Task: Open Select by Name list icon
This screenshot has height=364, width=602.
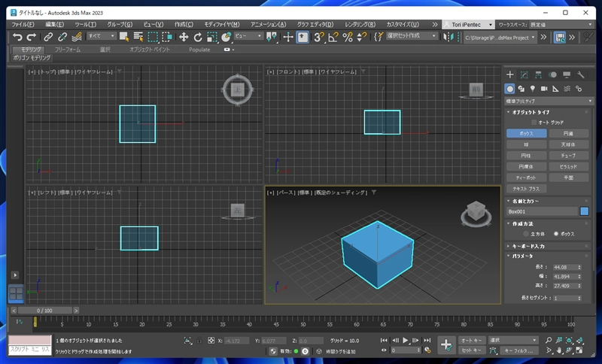Action: pyautogui.click(x=138, y=37)
